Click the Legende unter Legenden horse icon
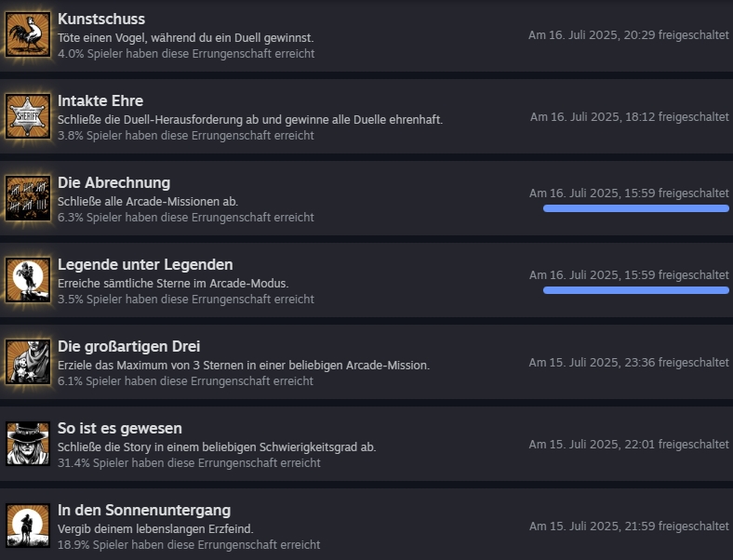This screenshot has height=560, width=733. coord(28,280)
